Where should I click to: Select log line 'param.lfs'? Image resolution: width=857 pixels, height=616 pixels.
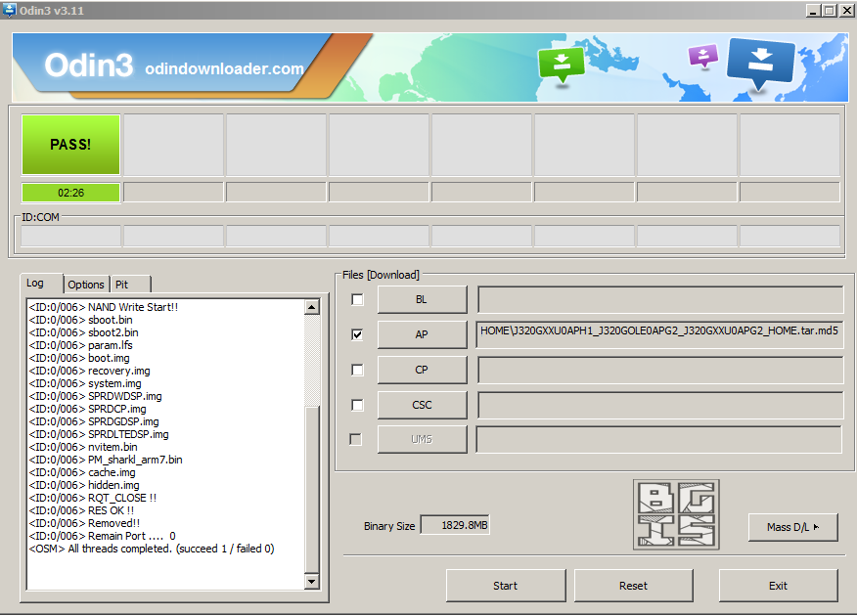pos(81,345)
